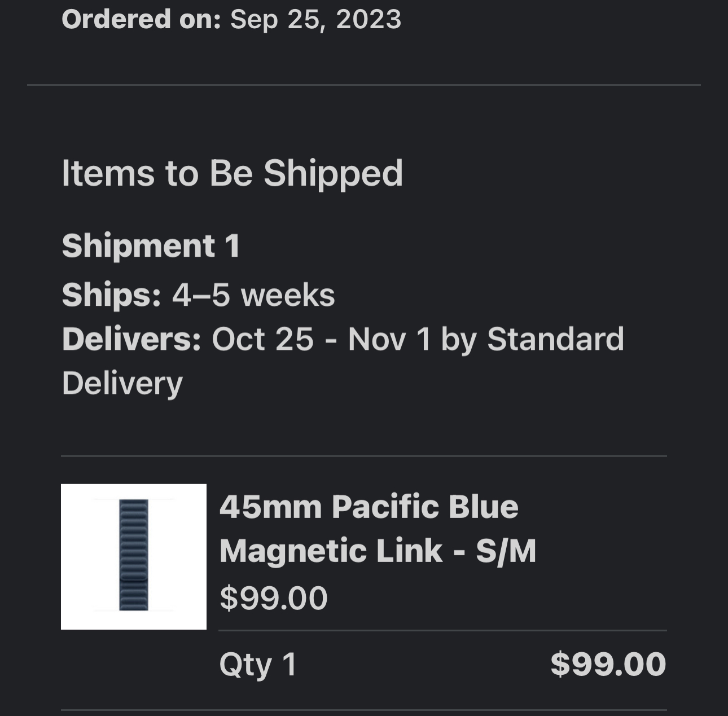728x716 pixels.
Task: Click the blue watch band image
Action: tap(134, 554)
